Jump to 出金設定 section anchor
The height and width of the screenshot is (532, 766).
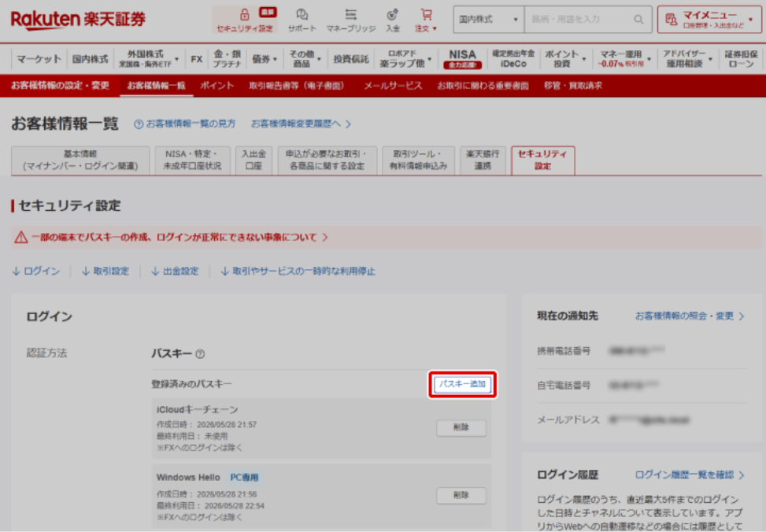pos(175,272)
